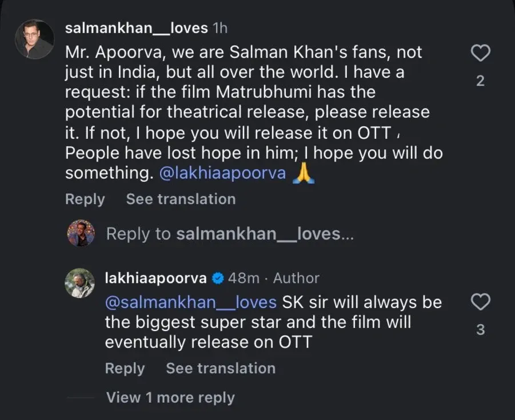Tap your own avatar beside the reply field
Image resolution: width=515 pixels, height=420 pixels.
click(x=81, y=233)
